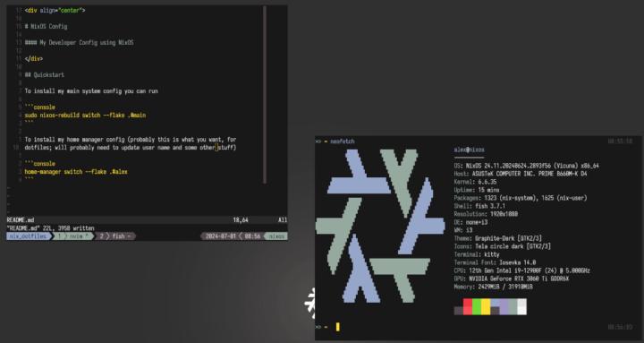The width and height of the screenshot is (644, 343).
Task: Click the Memory: 2429MiB / 31910MiB line
Action: click(493, 287)
